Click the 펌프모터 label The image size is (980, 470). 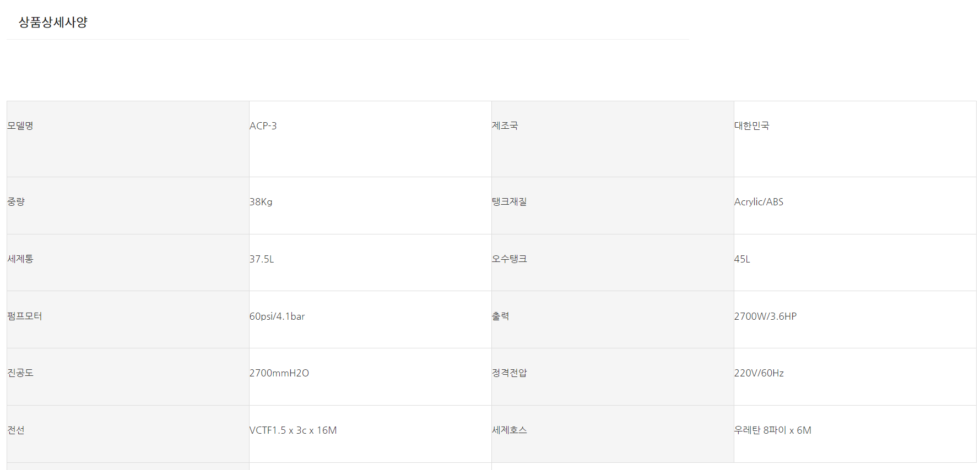25,316
